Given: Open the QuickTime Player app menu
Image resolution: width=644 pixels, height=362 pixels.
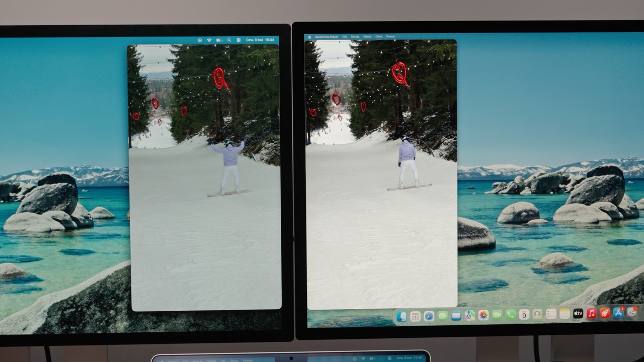Looking at the screenshot, I should point(327,37).
